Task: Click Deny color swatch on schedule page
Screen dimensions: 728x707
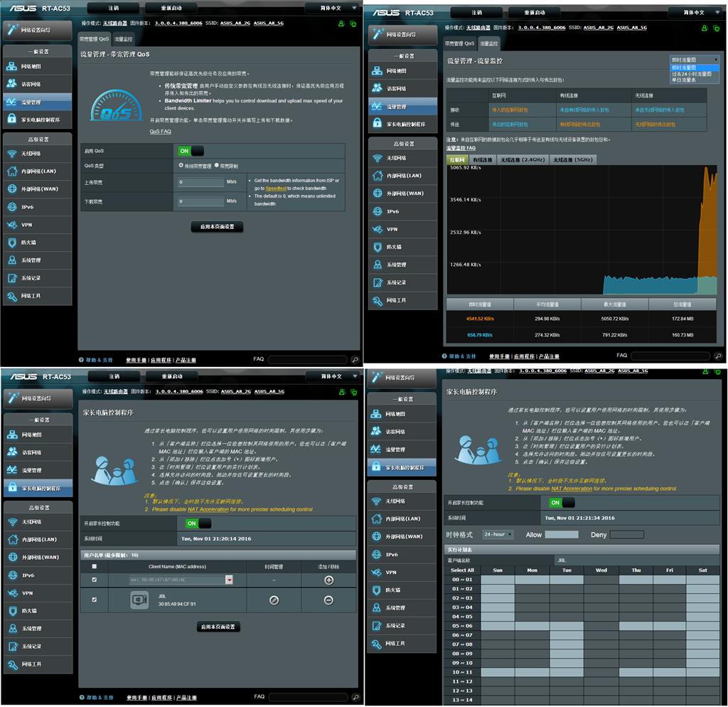Action: 627,535
